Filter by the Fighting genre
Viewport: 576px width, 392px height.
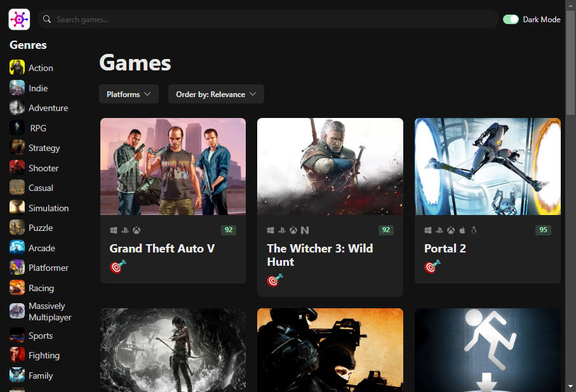(x=44, y=355)
